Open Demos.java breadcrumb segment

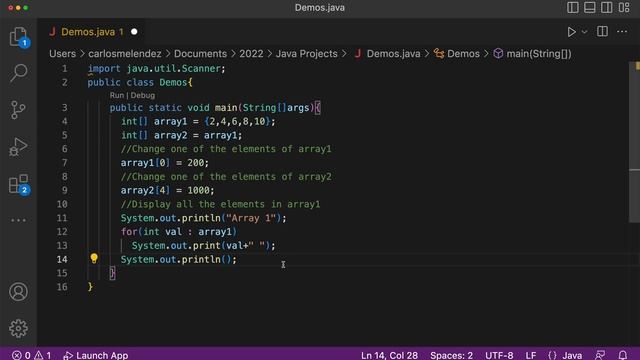387,54
